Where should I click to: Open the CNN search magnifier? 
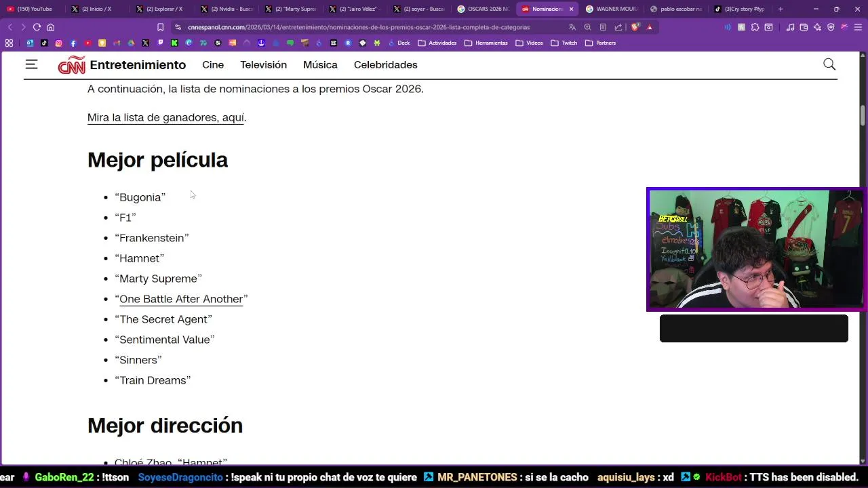(x=829, y=64)
